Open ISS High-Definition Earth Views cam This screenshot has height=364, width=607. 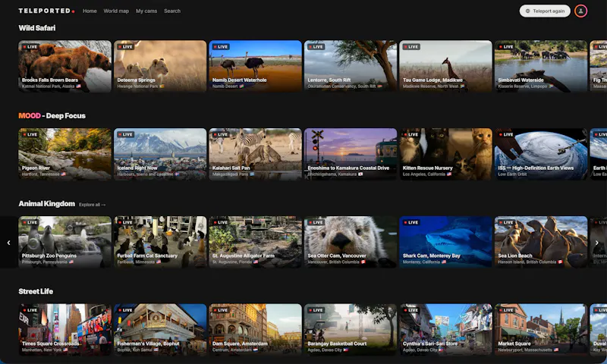tap(541, 154)
